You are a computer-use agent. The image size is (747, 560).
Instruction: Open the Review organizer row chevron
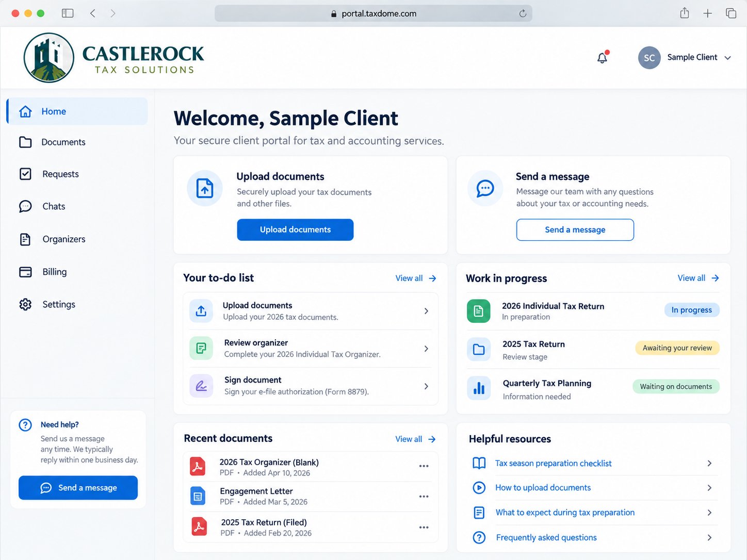pyautogui.click(x=426, y=349)
